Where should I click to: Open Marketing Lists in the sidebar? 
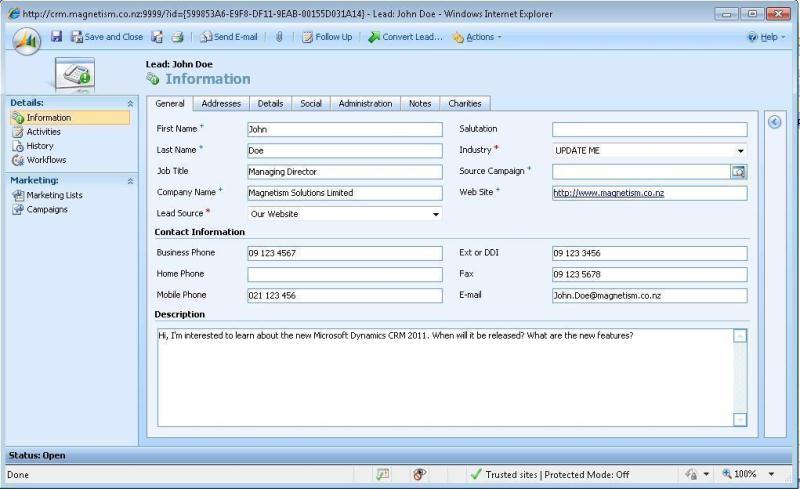point(54,195)
